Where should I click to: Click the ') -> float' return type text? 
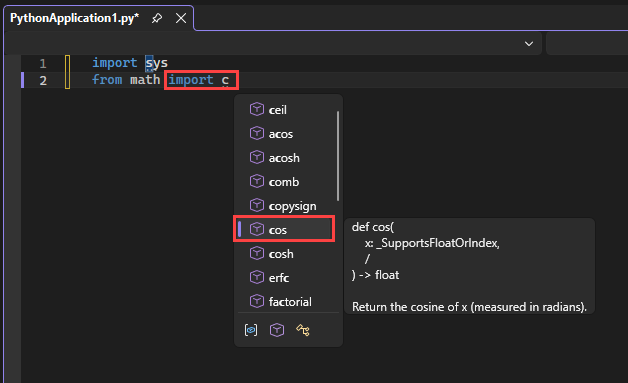pyautogui.click(x=375, y=275)
